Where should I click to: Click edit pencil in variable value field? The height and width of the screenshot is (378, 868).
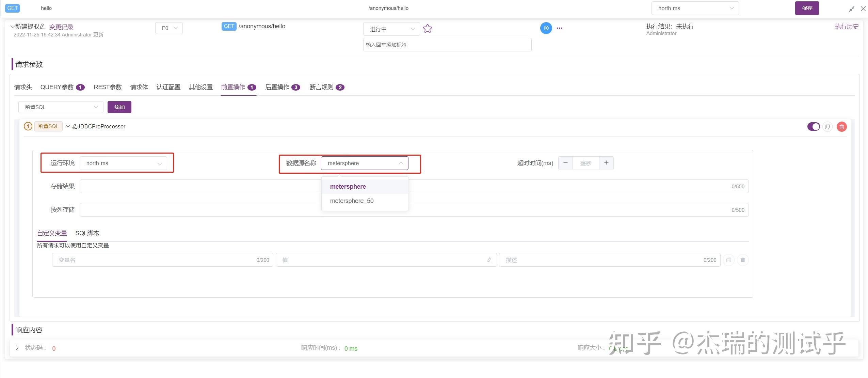(489, 260)
